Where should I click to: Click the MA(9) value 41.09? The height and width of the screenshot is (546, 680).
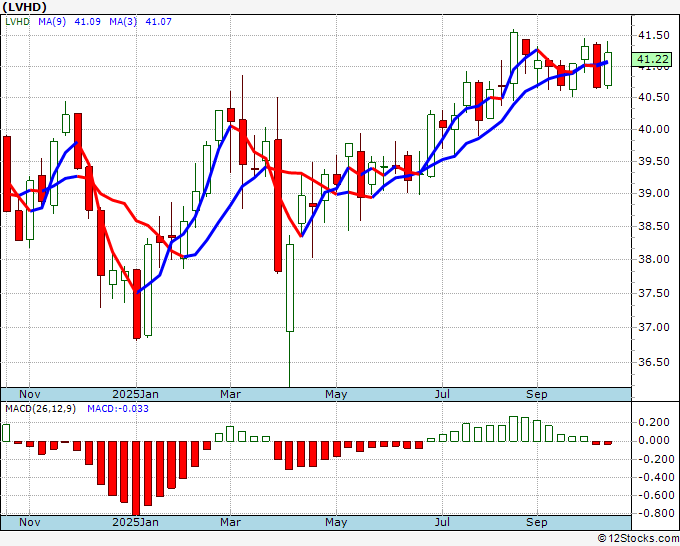(87, 21)
